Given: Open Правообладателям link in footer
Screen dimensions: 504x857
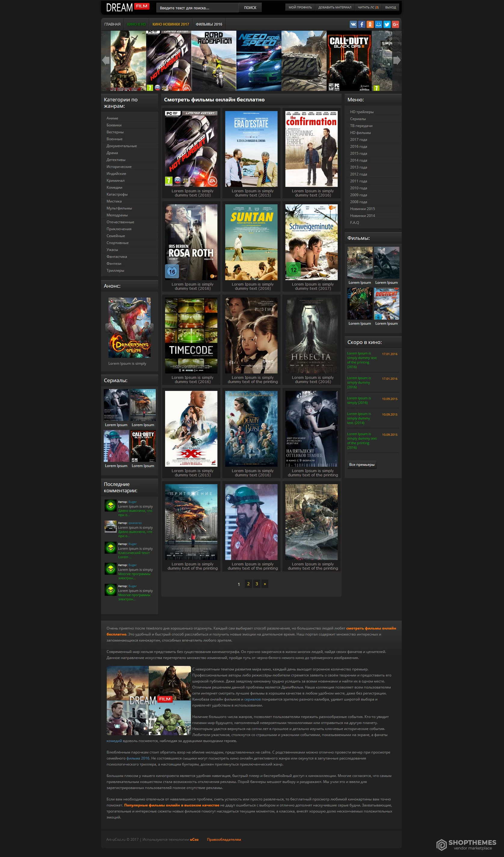Looking at the screenshot, I should click(x=224, y=840).
